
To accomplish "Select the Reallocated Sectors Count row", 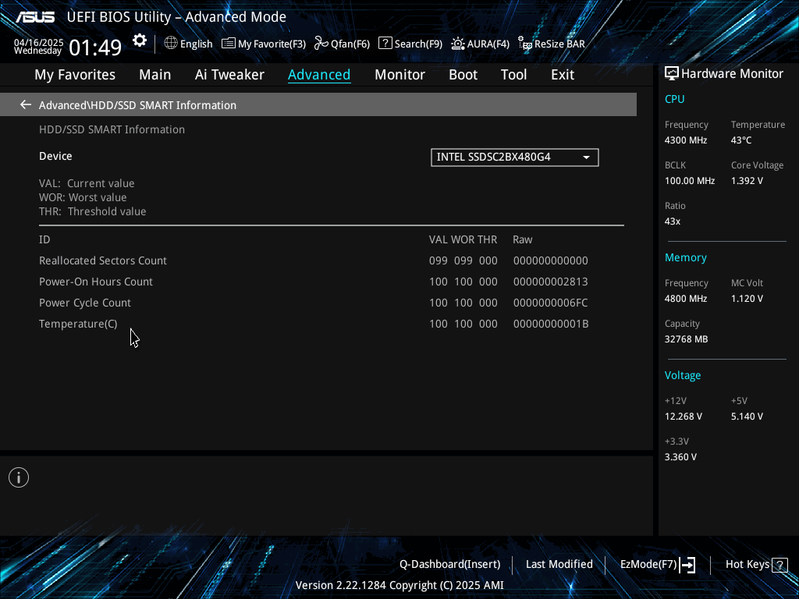I will coord(331,260).
